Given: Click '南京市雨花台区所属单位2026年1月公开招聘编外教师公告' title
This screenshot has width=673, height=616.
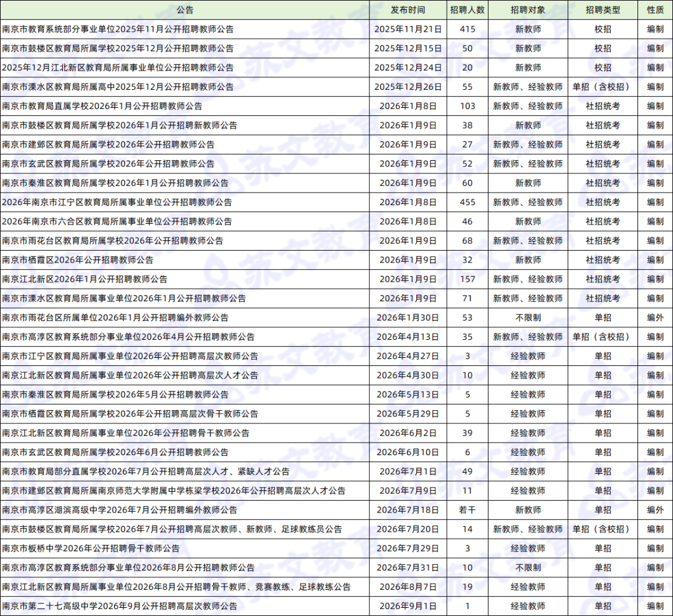Looking at the screenshot, I should pos(115,318).
